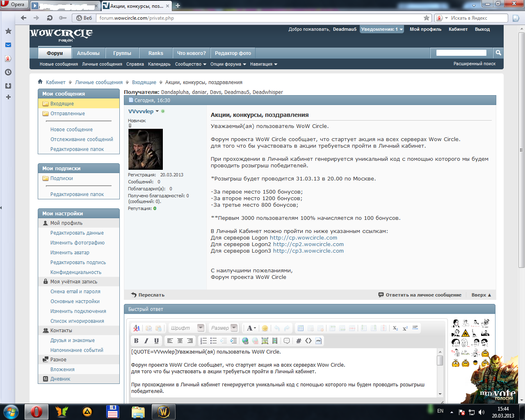
Task: Click Мой профиль in header
Action: point(425,29)
